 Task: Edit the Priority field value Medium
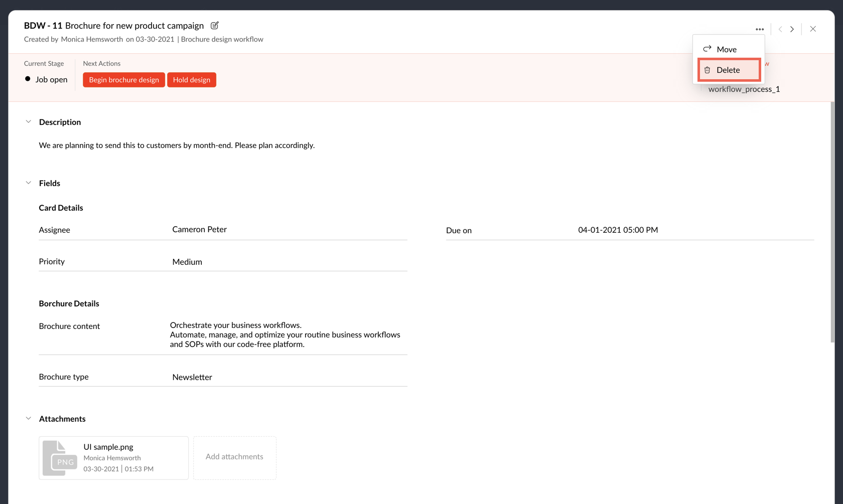pyautogui.click(x=187, y=262)
